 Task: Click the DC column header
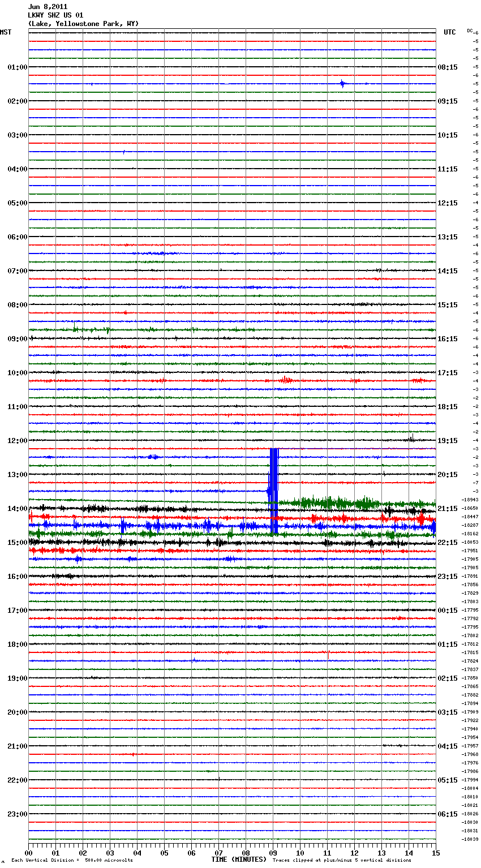pos(470,31)
